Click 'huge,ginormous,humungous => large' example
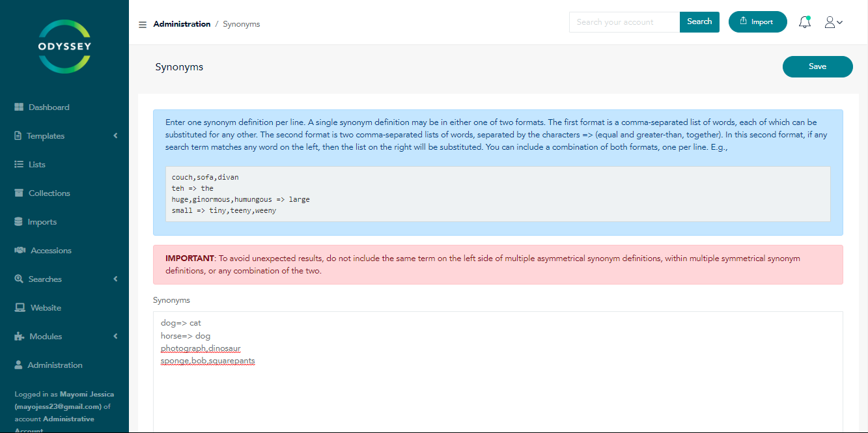868x433 pixels. [x=241, y=199]
